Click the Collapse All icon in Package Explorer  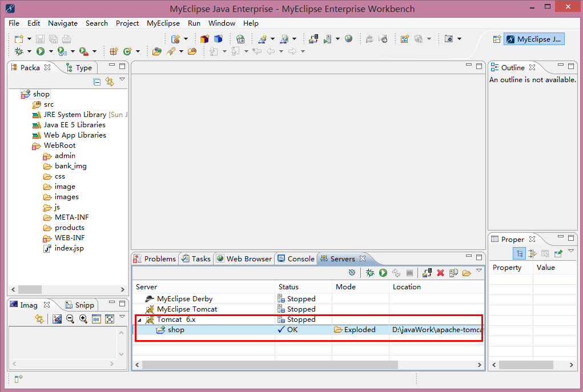tap(97, 82)
